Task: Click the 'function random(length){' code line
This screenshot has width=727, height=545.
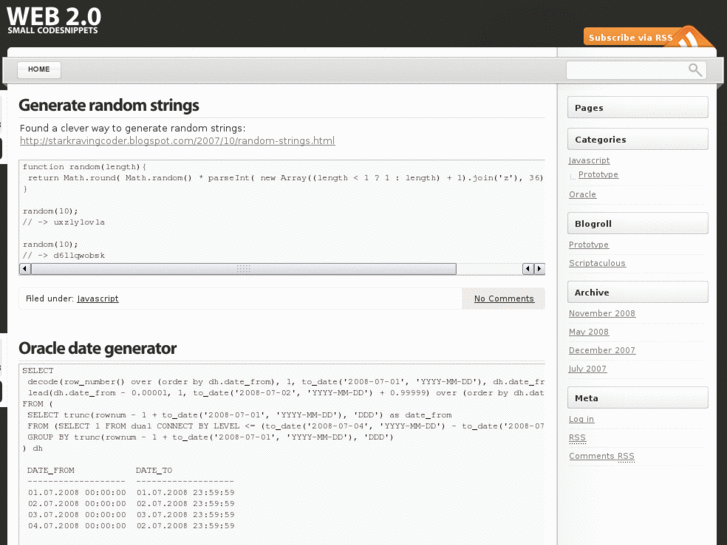Action: coord(84,167)
